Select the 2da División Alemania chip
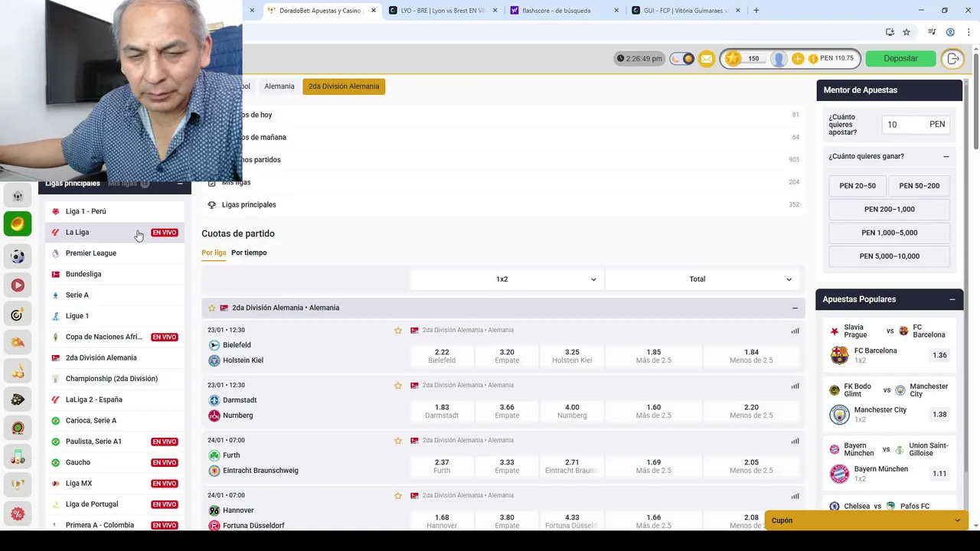 [344, 86]
